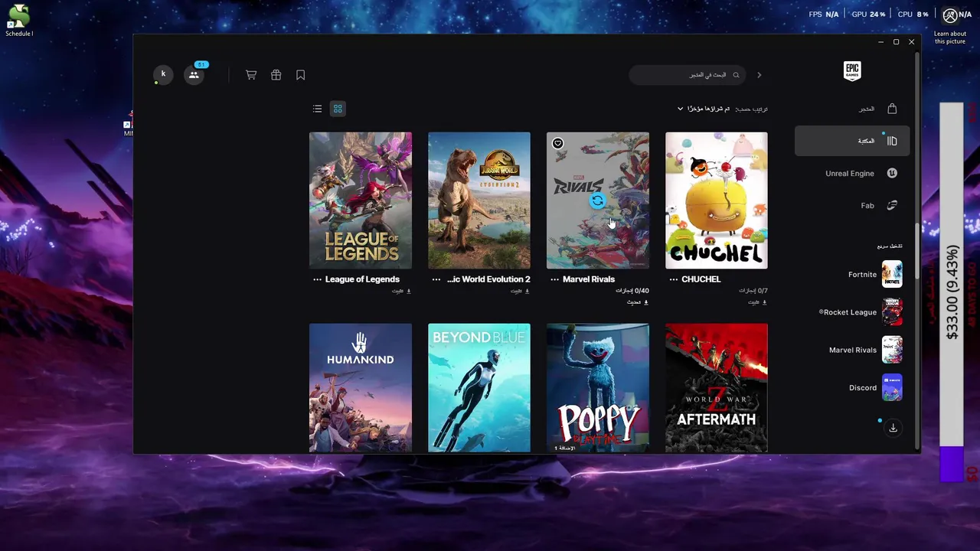Launch Discord from quick launch list
Image resolution: width=980 pixels, height=551 pixels.
pyautogui.click(x=876, y=387)
